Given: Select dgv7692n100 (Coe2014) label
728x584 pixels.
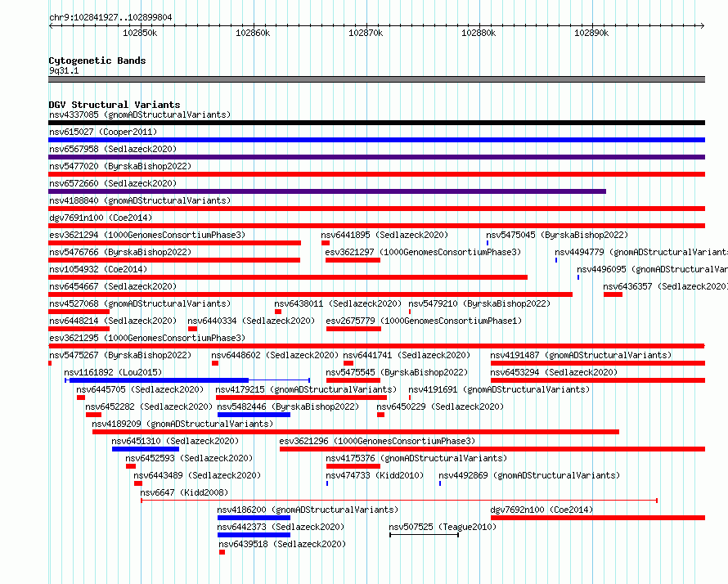Looking at the screenshot, I should (x=542, y=510).
